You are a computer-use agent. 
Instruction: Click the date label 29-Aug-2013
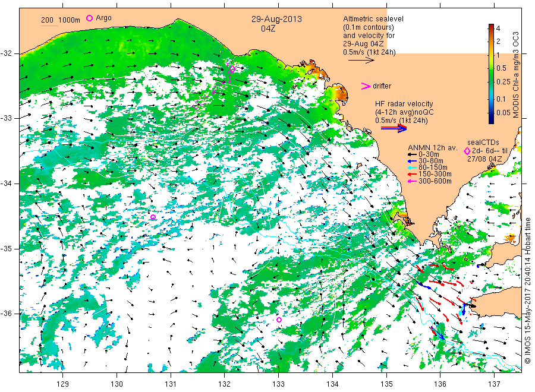276,19
